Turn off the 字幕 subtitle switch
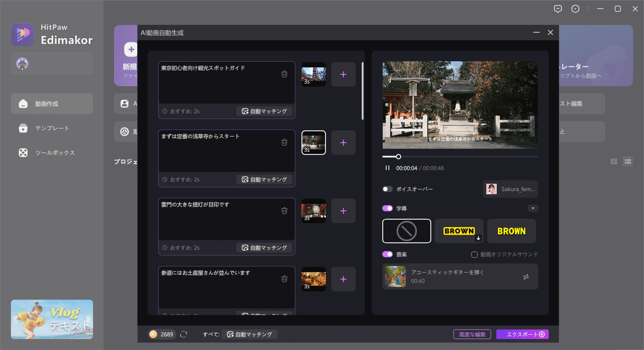 [388, 208]
